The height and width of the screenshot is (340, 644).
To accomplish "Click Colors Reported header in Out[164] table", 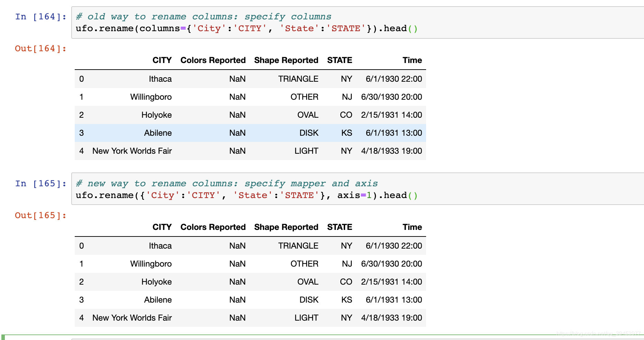I will click(x=213, y=60).
